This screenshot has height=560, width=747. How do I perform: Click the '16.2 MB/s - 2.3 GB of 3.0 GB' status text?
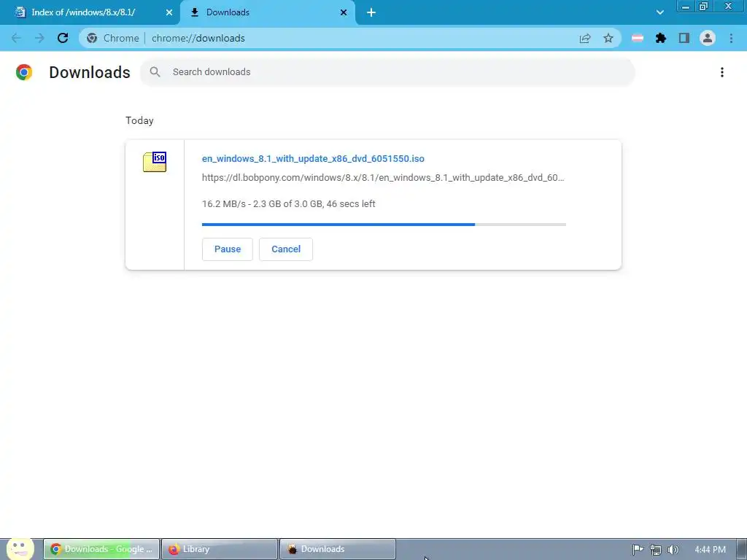(x=289, y=204)
